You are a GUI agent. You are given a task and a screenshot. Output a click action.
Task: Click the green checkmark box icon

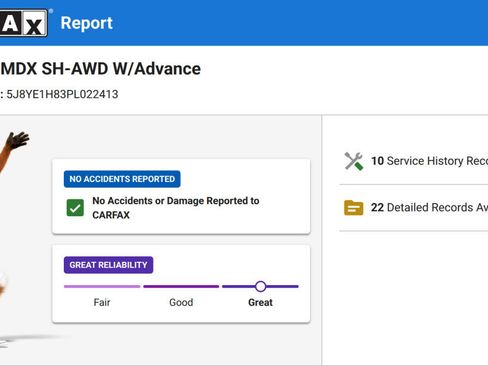75,208
